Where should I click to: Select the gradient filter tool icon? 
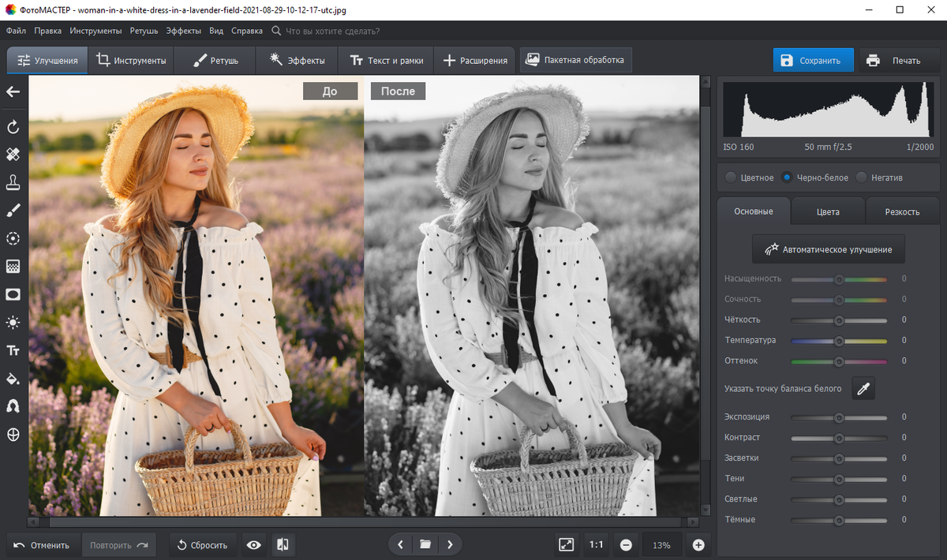click(13, 266)
